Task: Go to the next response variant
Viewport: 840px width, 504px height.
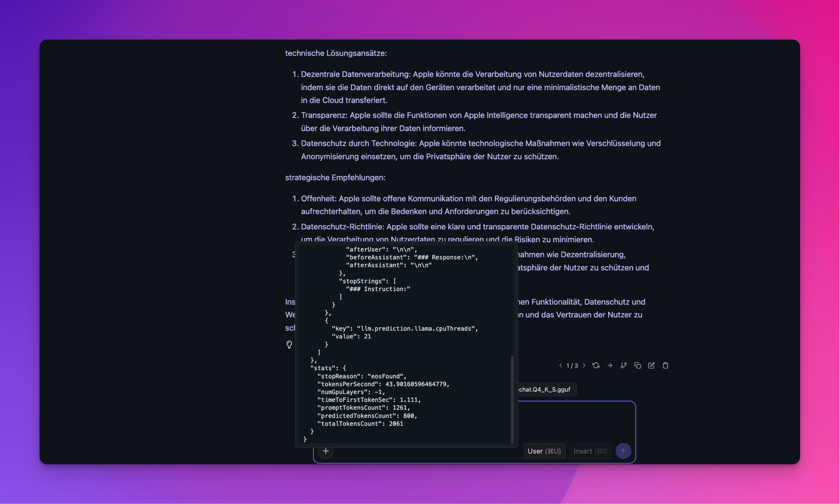Action: point(584,365)
